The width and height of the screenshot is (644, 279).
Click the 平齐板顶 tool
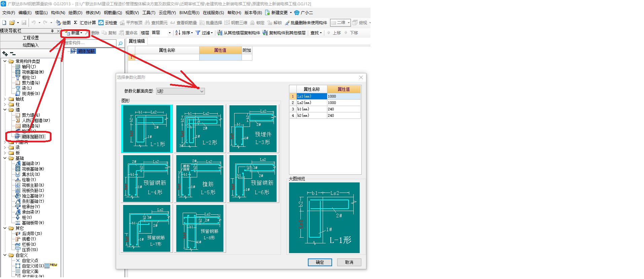pos(131,23)
